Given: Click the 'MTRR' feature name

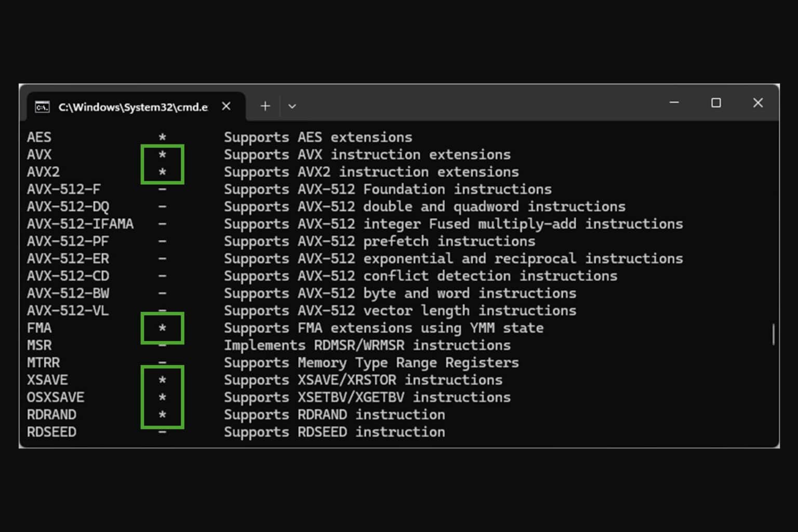Looking at the screenshot, I should pos(43,363).
